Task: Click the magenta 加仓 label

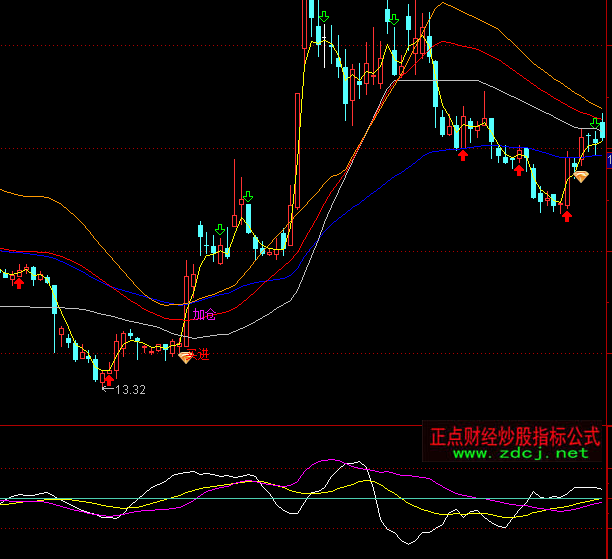Action: [205, 314]
